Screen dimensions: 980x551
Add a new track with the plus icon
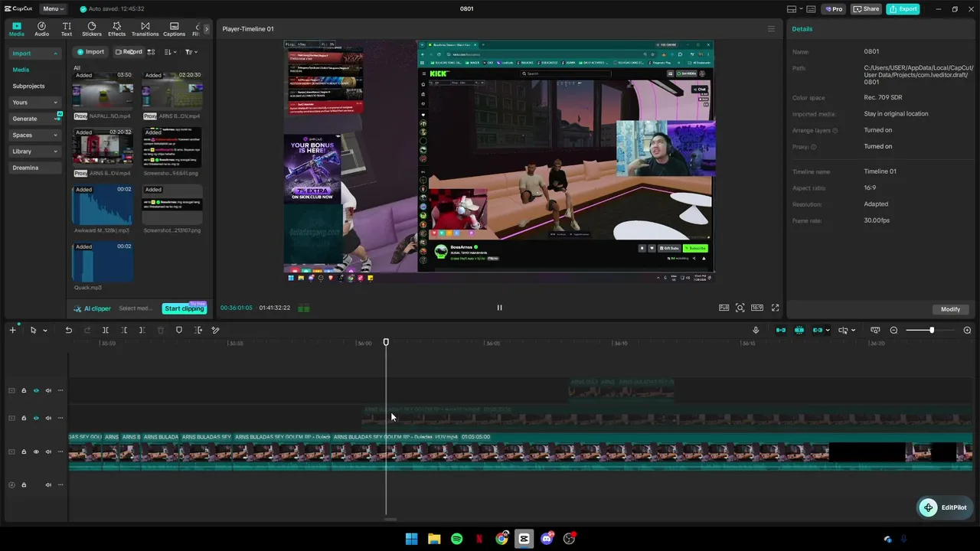[x=12, y=330]
